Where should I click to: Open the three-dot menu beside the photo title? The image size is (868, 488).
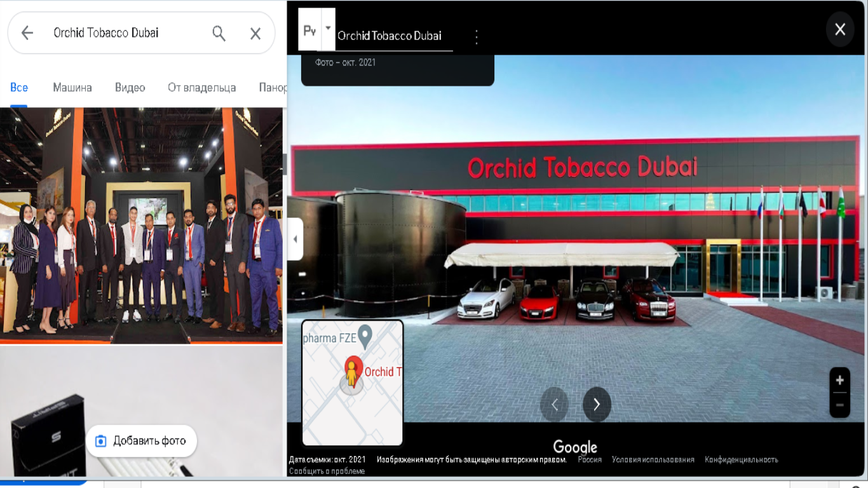477,36
